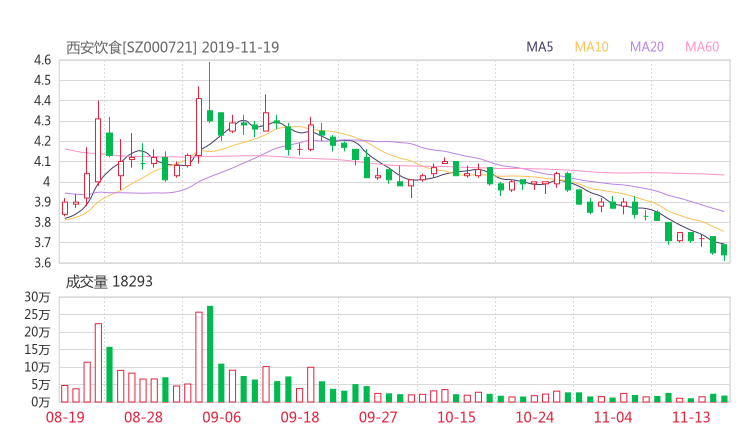The image size is (740, 440).
Task: Click the 5万 volume axis label
Action: point(41,385)
